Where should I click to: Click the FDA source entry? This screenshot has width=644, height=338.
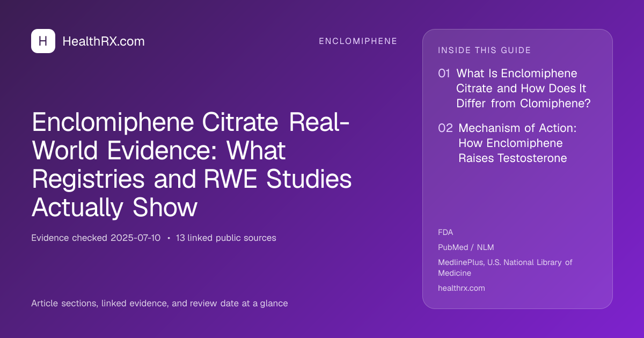pos(445,232)
